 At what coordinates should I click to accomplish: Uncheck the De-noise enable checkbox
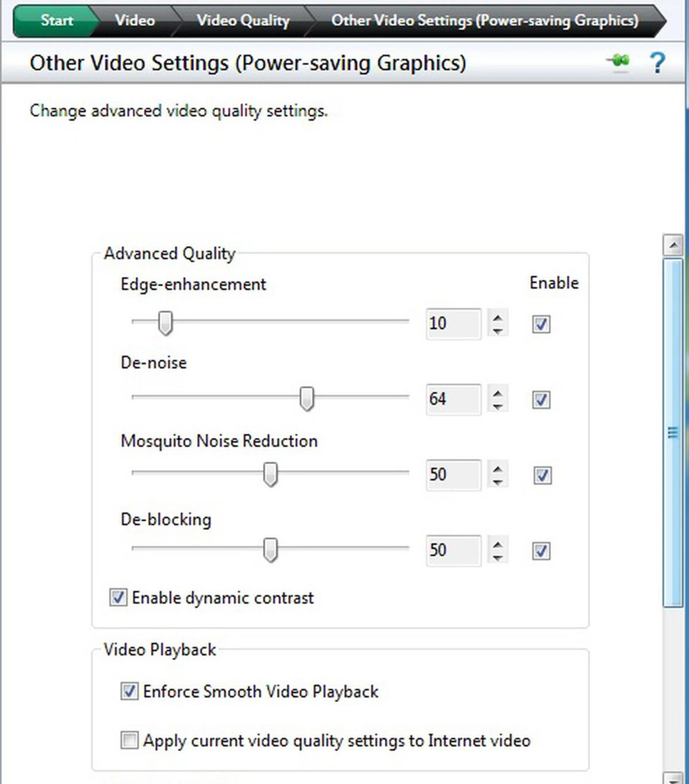coord(541,400)
